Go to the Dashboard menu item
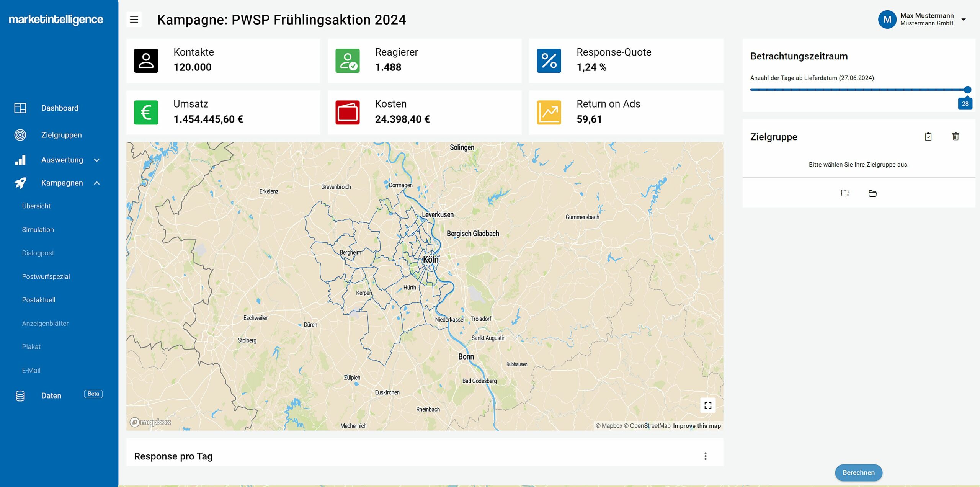The width and height of the screenshot is (980, 487). pyautogui.click(x=60, y=108)
